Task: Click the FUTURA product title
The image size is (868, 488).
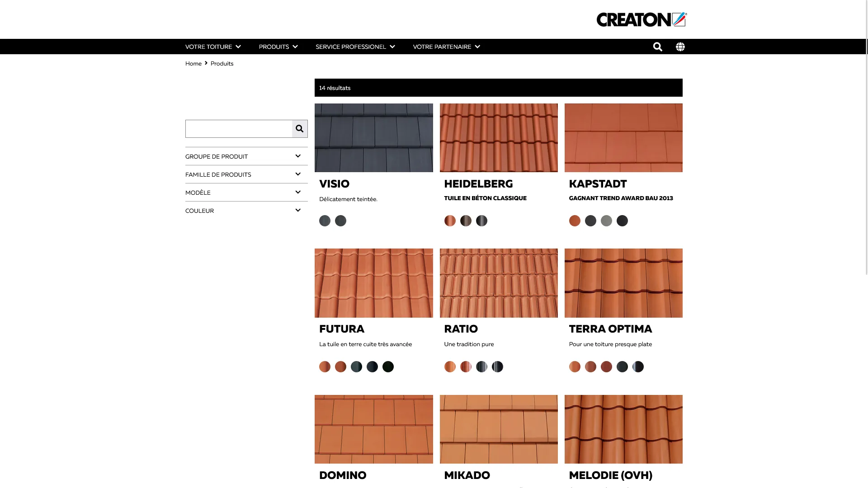Action: (x=341, y=329)
